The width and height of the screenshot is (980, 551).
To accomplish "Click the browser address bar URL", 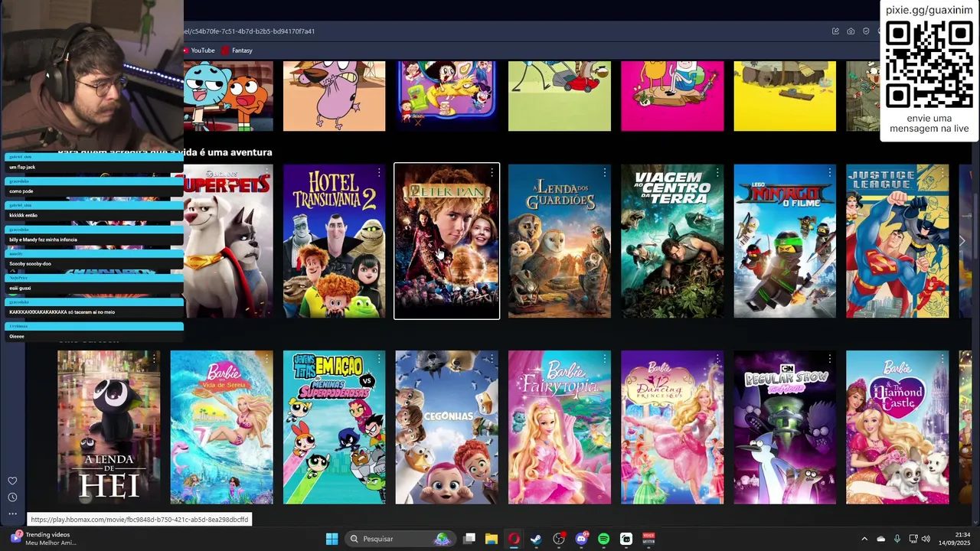I will coord(249,31).
